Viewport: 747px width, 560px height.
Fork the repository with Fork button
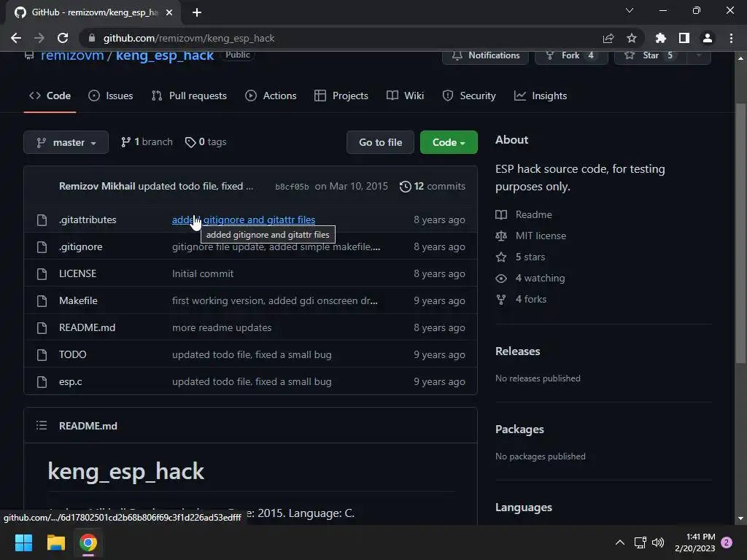(x=571, y=55)
